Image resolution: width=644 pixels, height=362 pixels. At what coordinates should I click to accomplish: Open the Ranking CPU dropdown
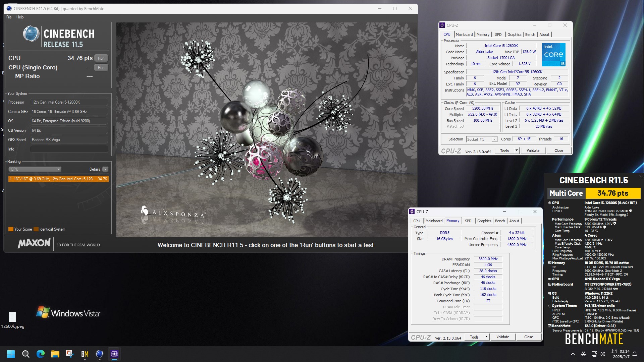(x=35, y=169)
